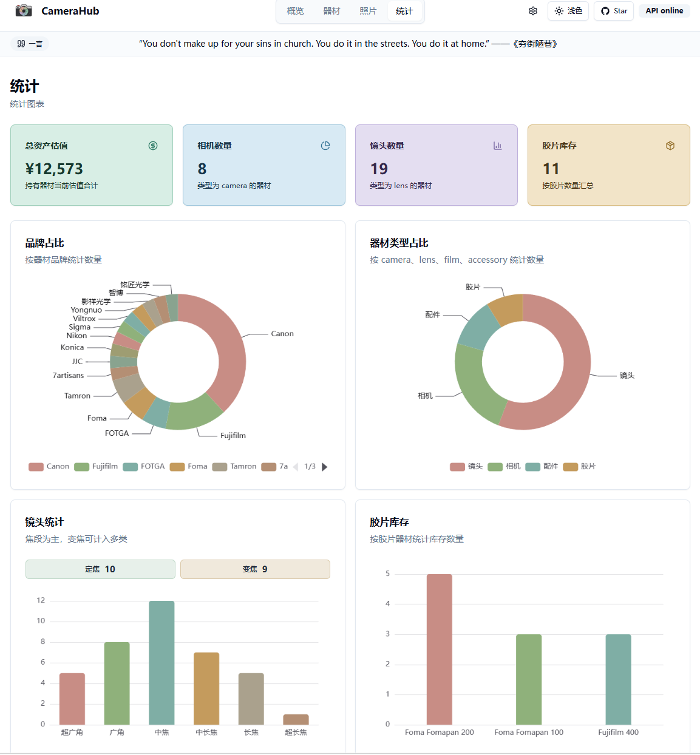
Task: Click the Fujifilm legend color swatch
Action: tap(82, 467)
